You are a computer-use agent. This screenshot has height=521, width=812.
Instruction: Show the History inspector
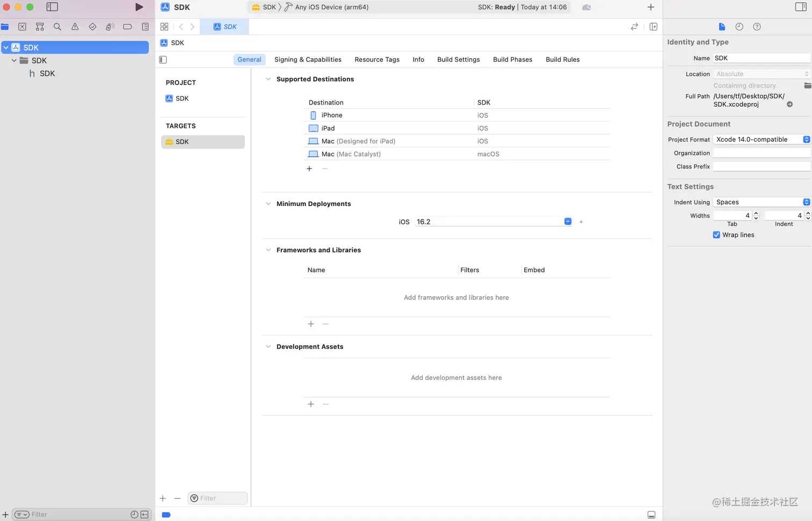pos(740,26)
